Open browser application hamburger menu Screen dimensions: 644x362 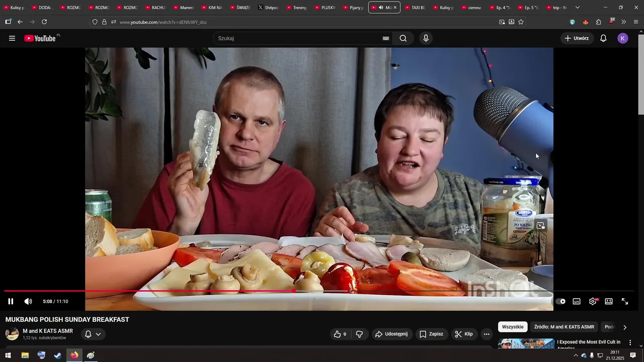click(636, 22)
